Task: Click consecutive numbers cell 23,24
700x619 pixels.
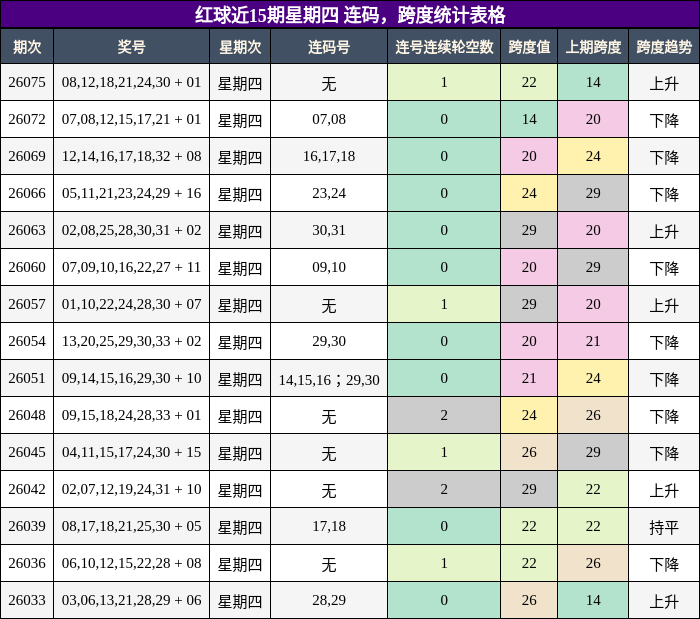Action: [329, 193]
